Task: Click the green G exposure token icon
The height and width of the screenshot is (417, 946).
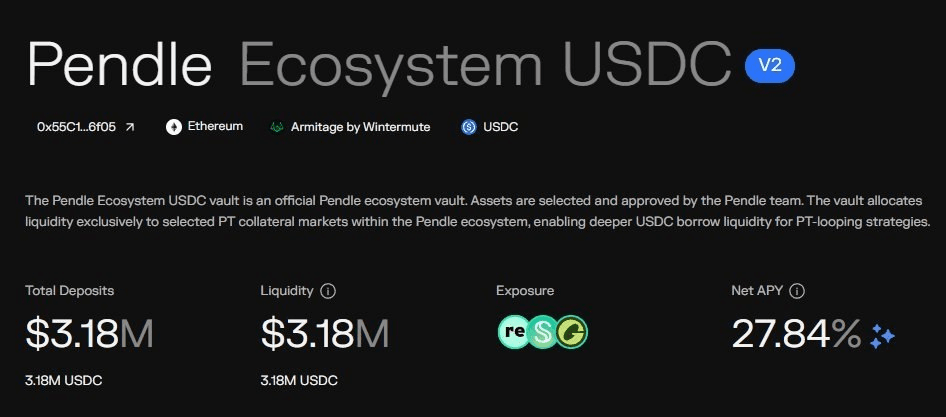Action: tap(571, 333)
